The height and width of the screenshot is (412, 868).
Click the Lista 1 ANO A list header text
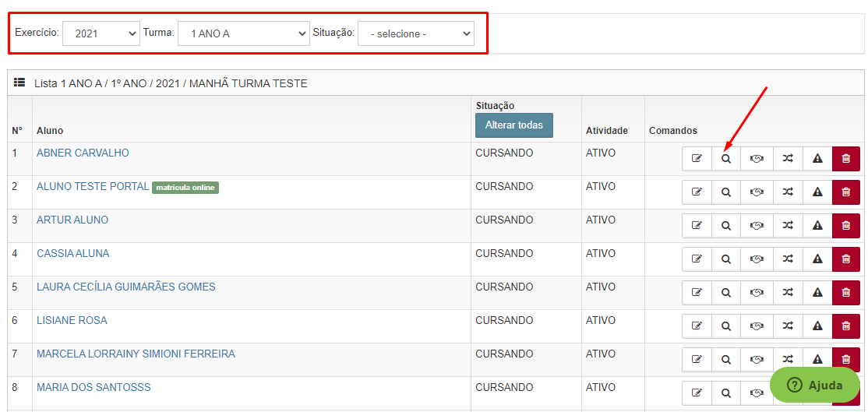pos(171,83)
